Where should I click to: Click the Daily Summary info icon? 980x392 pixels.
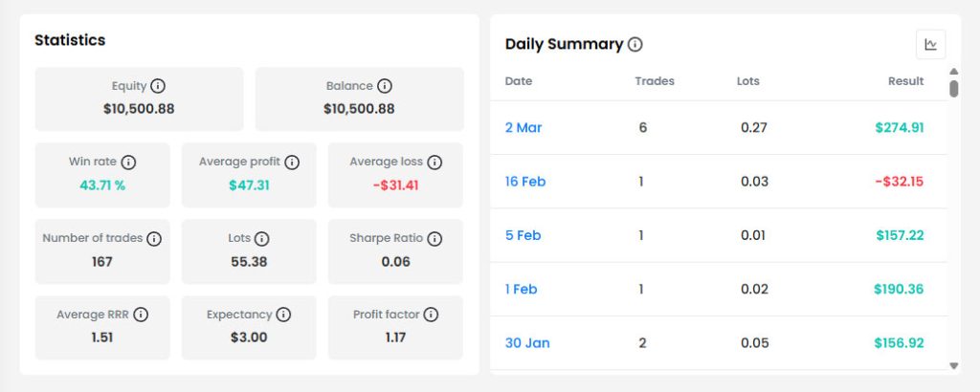point(635,44)
